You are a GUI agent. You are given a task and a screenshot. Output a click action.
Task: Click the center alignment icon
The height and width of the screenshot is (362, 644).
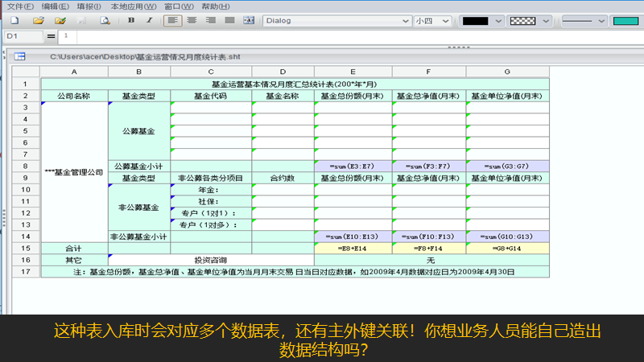pyautogui.click(x=192, y=20)
